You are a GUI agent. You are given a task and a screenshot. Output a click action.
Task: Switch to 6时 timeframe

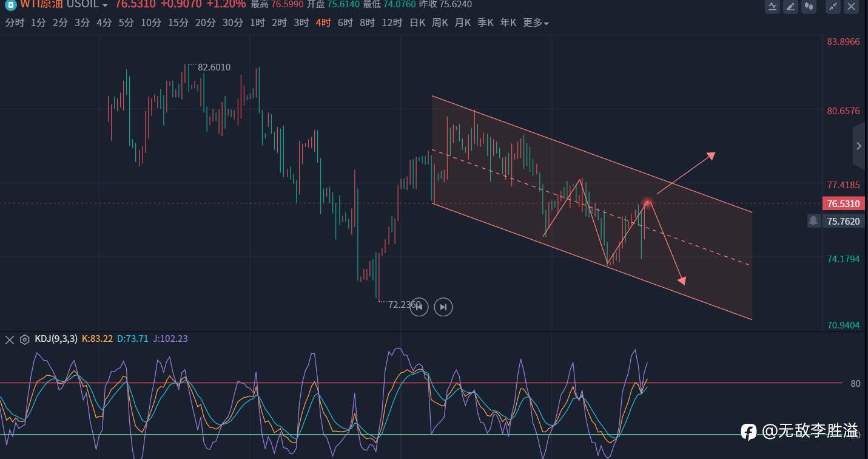[x=345, y=23]
